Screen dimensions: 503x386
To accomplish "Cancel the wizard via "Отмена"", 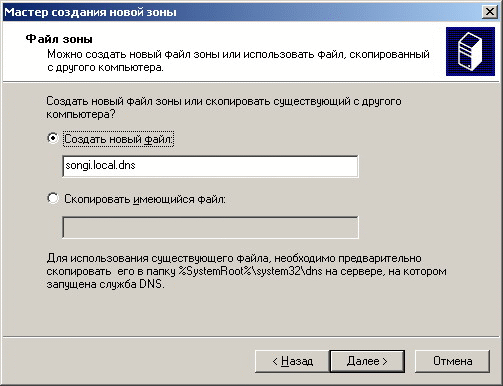I will [x=452, y=361].
